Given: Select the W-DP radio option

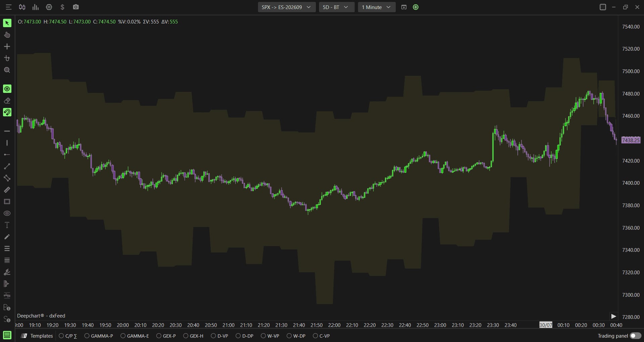Looking at the screenshot, I should [296, 336].
